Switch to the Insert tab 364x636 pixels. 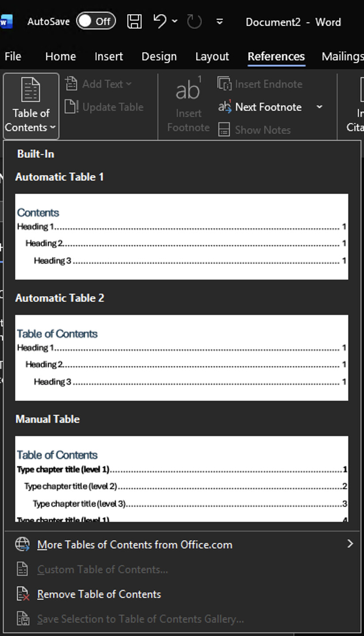(x=109, y=57)
